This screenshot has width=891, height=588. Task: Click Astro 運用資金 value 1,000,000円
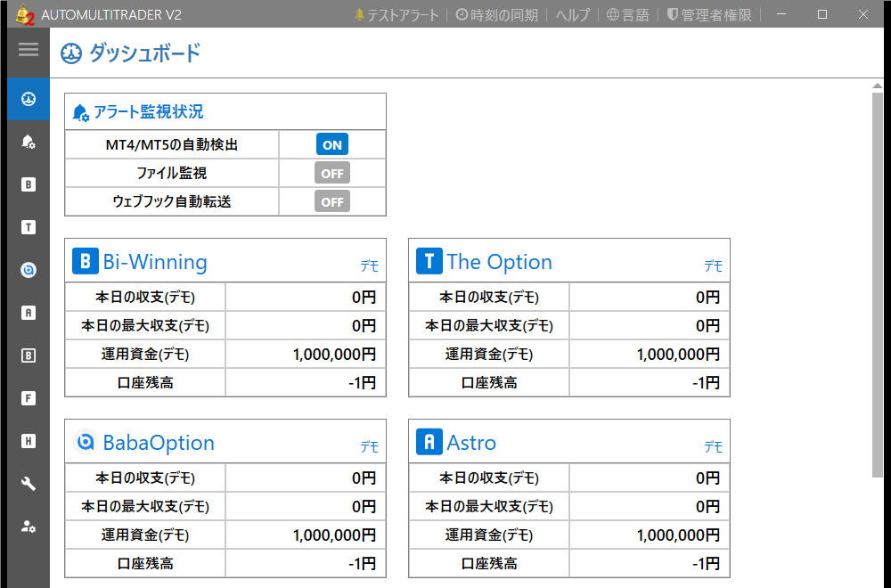(678, 535)
